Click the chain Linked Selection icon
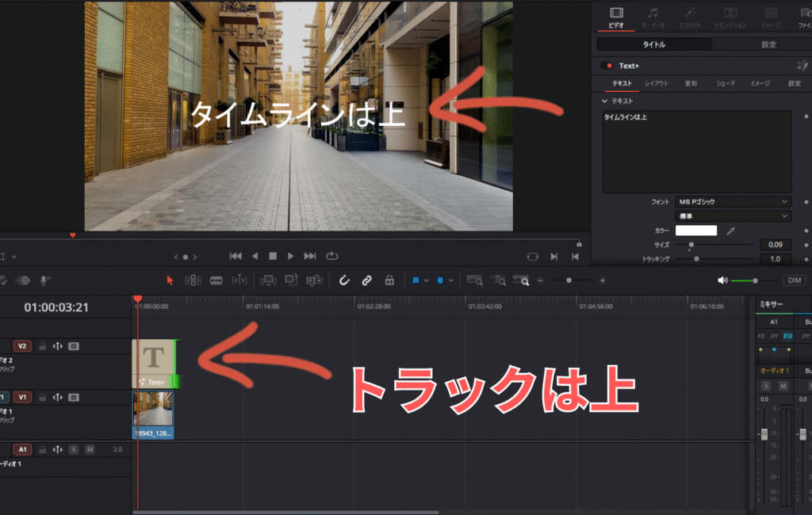The image size is (812, 515). tap(366, 280)
